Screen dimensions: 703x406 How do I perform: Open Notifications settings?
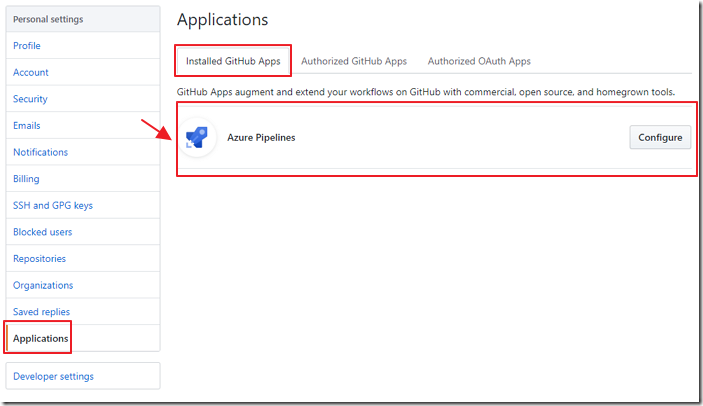83,152
